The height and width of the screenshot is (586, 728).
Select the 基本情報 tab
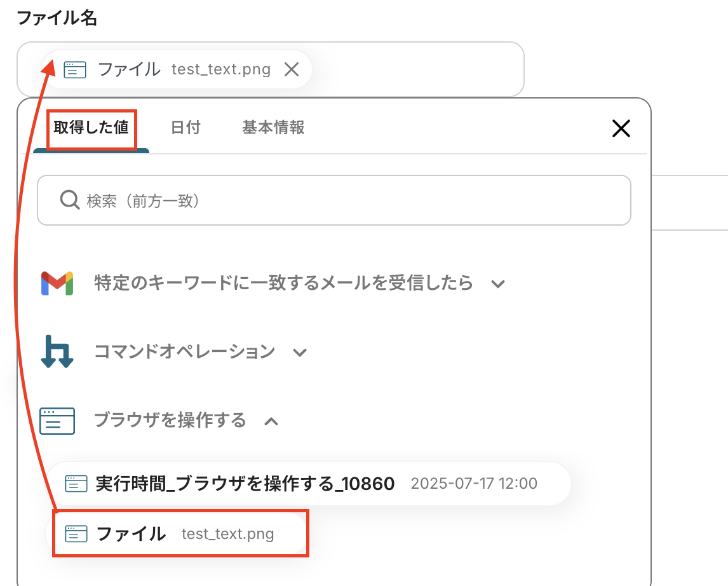[x=273, y=128]
